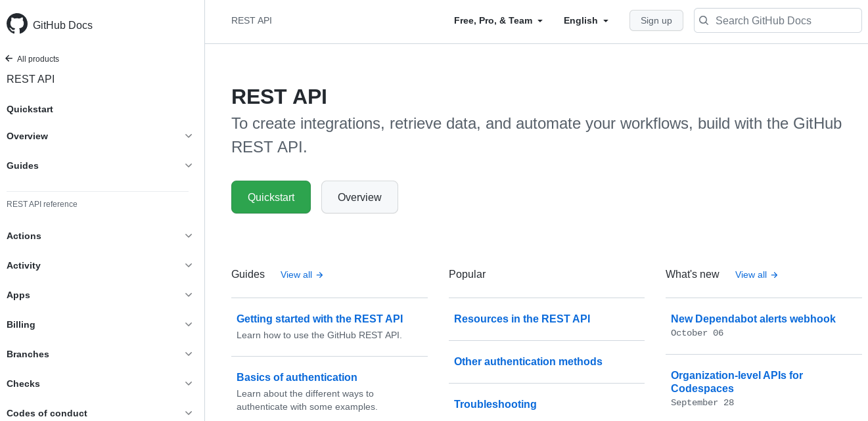Click the REST API breadcrumb in header

coord(252,20)
